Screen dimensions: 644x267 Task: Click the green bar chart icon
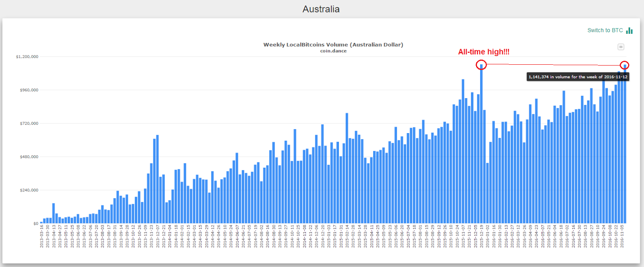click(x=630, y=31)
